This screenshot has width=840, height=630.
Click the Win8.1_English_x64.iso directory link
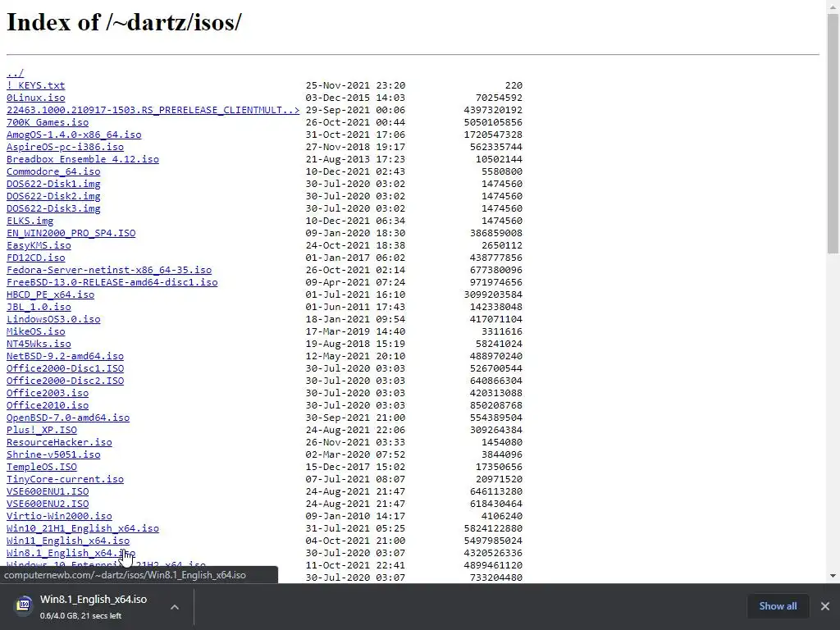tap(71, 554)
